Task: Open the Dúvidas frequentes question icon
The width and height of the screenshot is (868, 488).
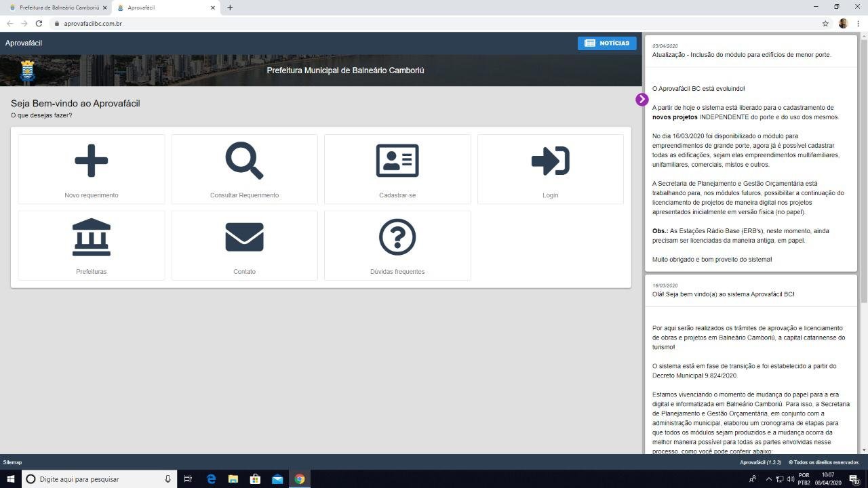Action: (397, 237)
